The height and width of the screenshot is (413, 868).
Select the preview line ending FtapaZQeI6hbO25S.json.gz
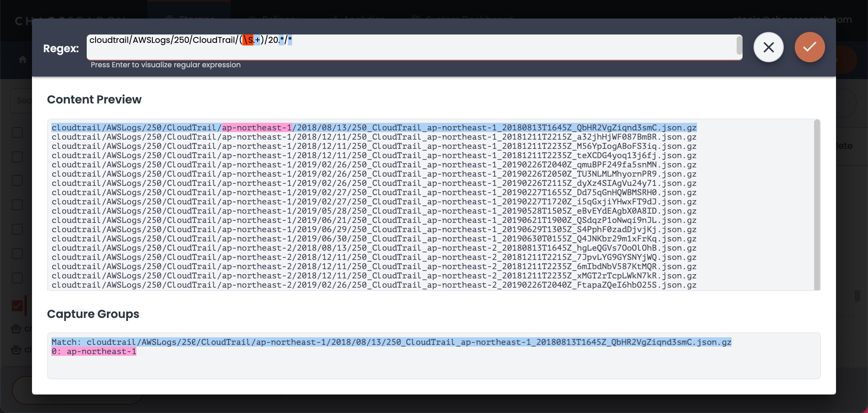pos(374,285)
